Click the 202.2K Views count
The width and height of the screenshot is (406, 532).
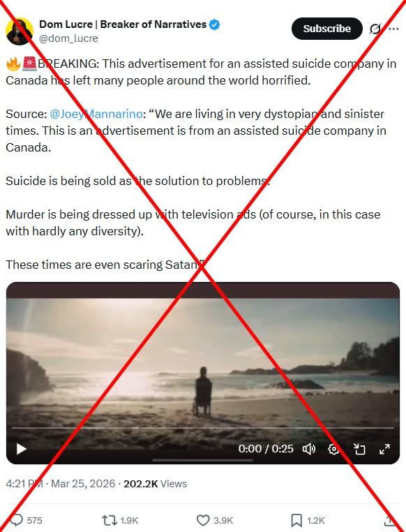156,484
